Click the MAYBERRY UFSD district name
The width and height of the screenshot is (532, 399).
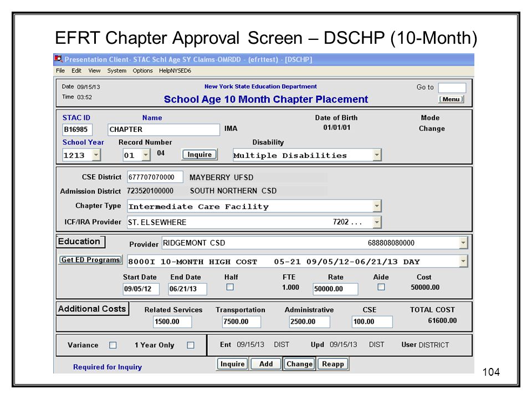(221, 177)
